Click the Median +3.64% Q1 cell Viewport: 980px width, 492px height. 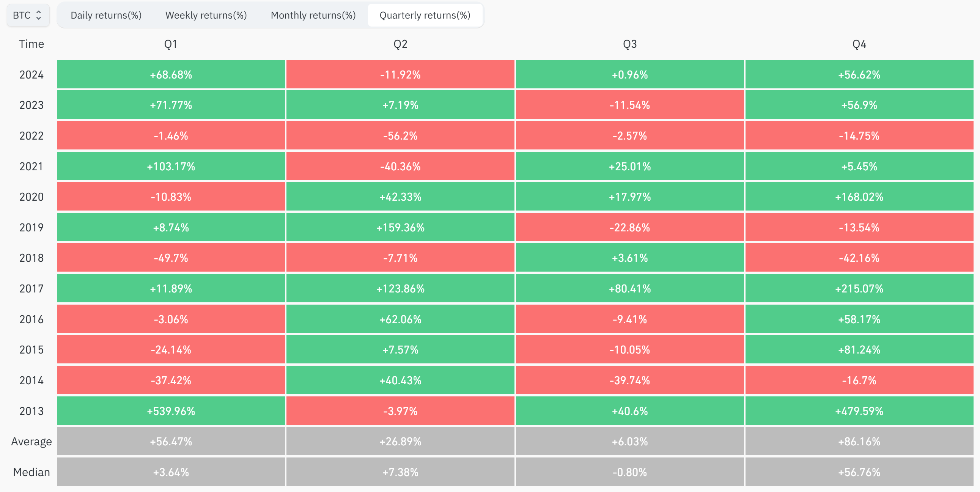coord(171,472)
